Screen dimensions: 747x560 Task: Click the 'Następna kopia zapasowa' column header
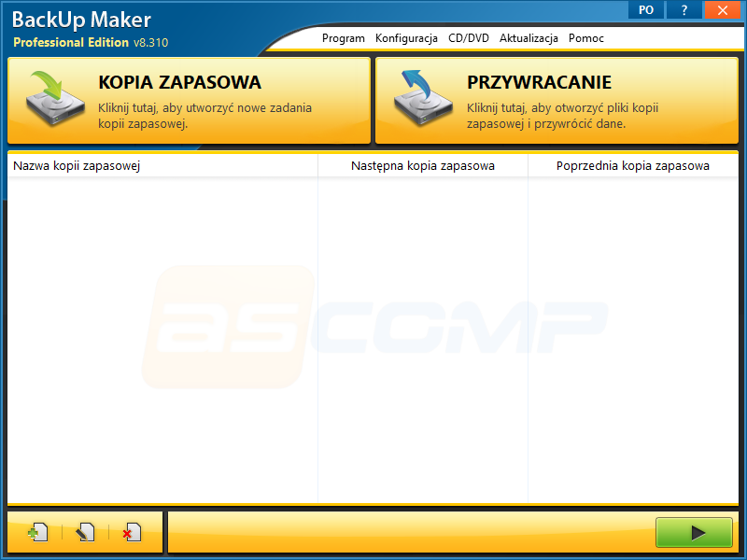click(423, 166)
